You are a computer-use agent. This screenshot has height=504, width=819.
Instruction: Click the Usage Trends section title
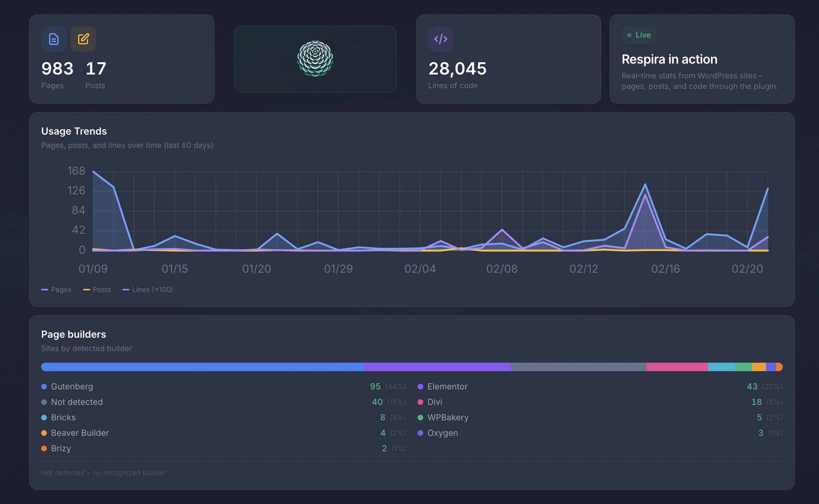tap(74, 131)
